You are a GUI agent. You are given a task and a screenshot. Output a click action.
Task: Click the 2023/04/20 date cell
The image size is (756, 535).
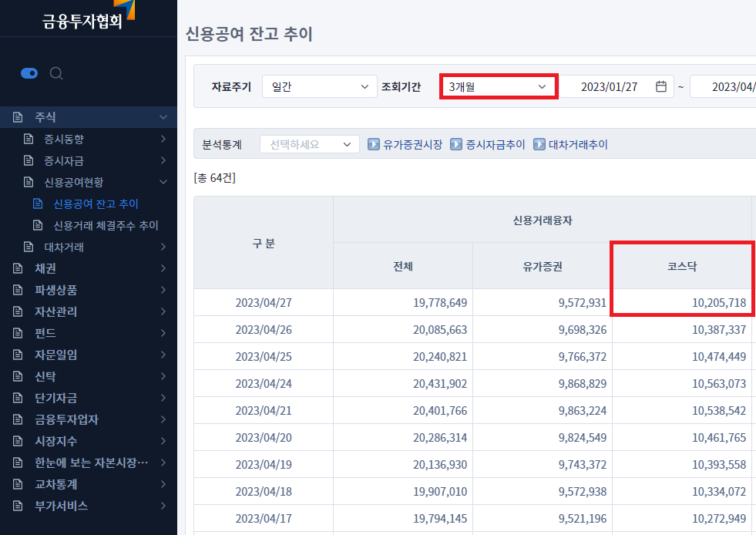click(264, 438)
